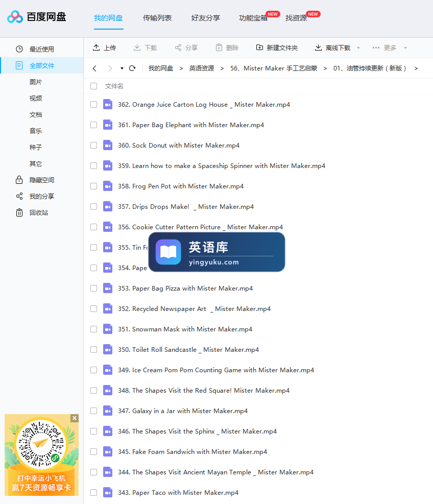The height and width of the screenshot is (504, 433).
Task: Click the download toolbar icon
Action: (137, 47)
